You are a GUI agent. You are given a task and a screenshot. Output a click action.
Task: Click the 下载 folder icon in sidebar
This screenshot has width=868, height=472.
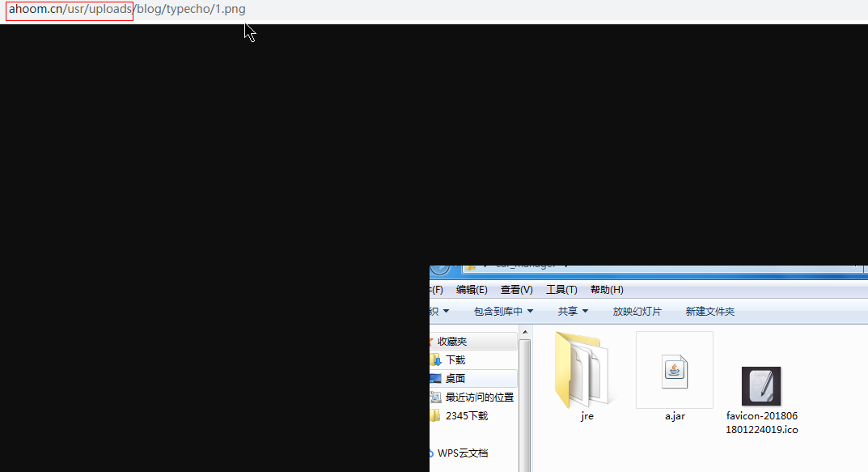pyautogui.click(x=436, y=360)
